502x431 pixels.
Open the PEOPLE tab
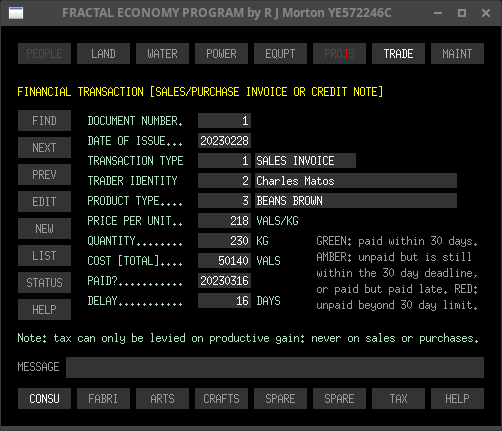tap(44, 53)
